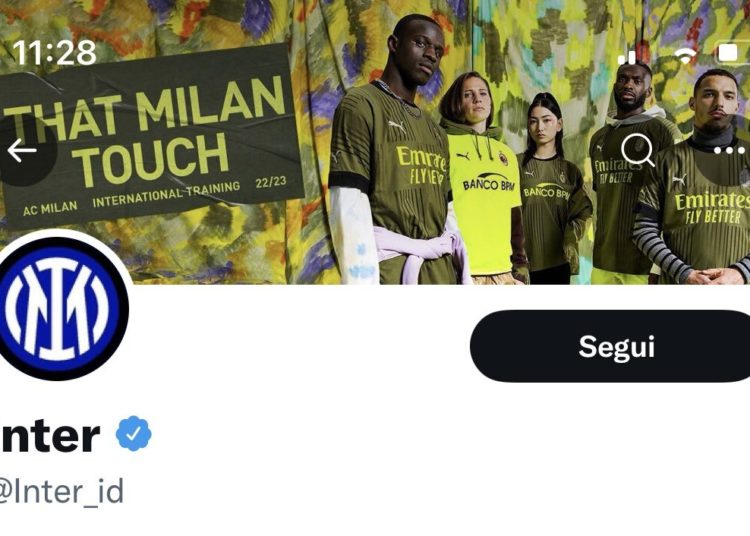750x536 pixels.
Task: Tap the 11:28 status bar clock
Action: pyautogui.click(x=54, y=52)
